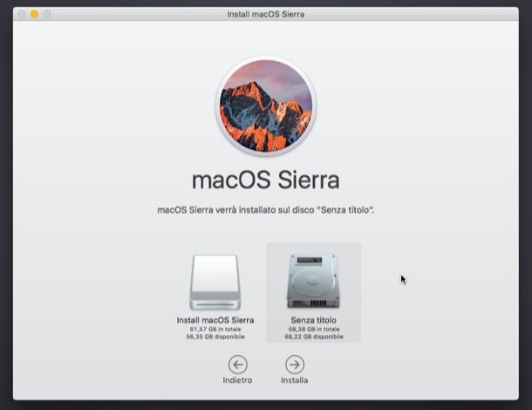Screen dimensions: 532x410
Task: Click the yellow minimize window button
Action: (34, 14)
